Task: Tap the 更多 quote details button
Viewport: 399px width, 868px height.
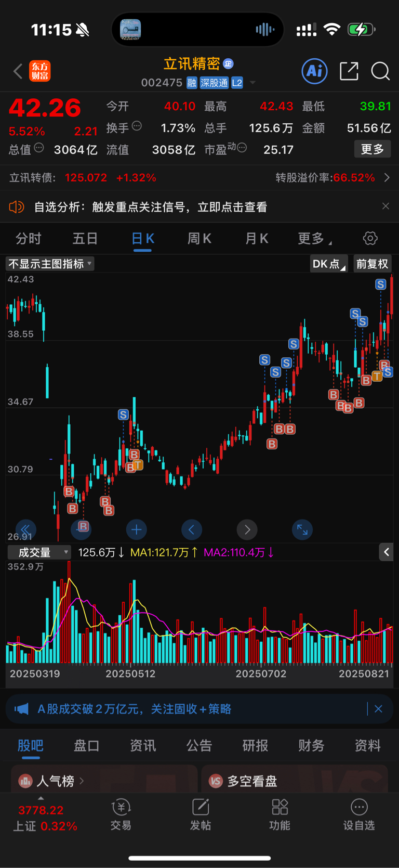Action: point(373,149)
